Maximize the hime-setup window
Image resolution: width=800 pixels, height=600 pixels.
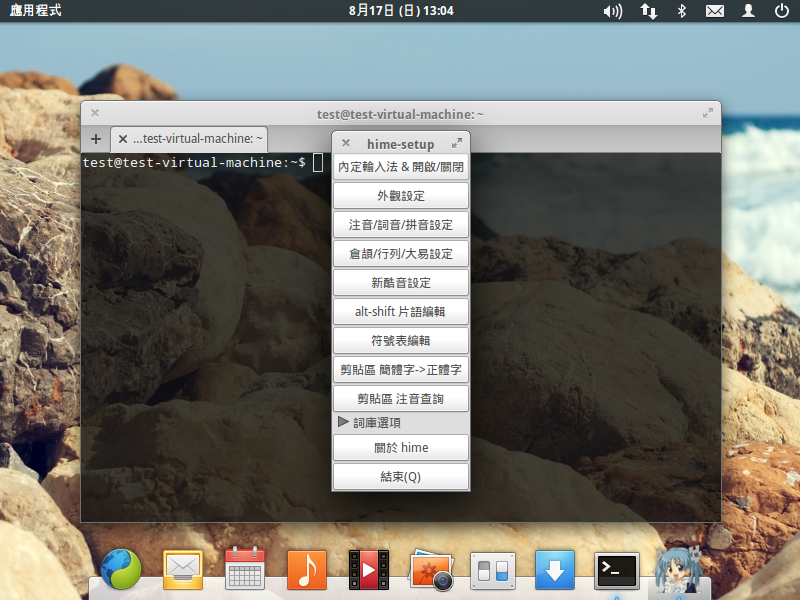click(x=457, y=143)
